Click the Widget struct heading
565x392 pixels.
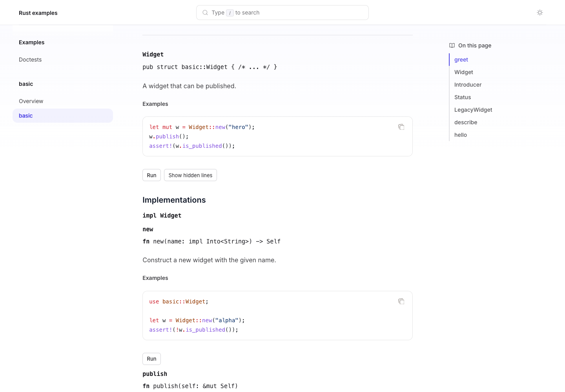(x=153, y=54)
